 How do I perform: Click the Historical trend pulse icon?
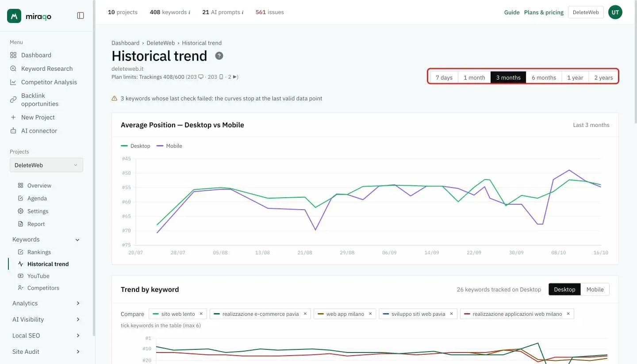tap(20, 264)
